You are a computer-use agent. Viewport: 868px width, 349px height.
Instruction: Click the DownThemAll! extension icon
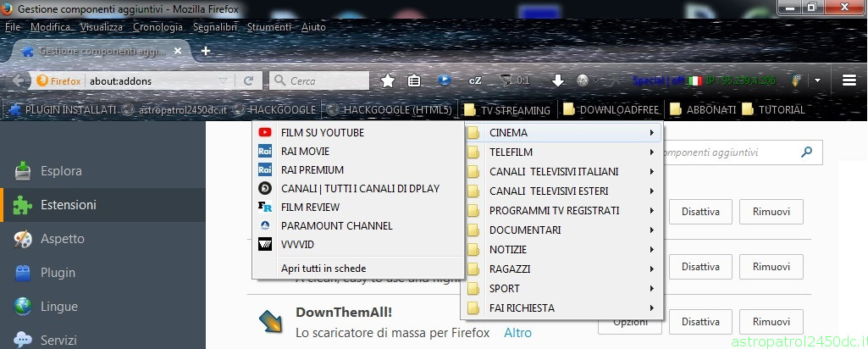pyautogui.click(x=271, y=322)
